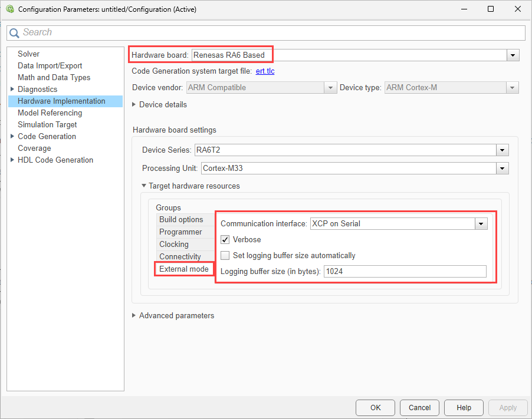
Task: Open the Device Series dropdown
Action: (502, 150)
